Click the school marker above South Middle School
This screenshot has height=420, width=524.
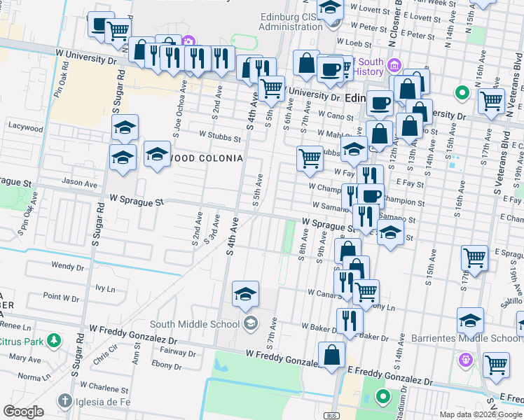point(245,295)
